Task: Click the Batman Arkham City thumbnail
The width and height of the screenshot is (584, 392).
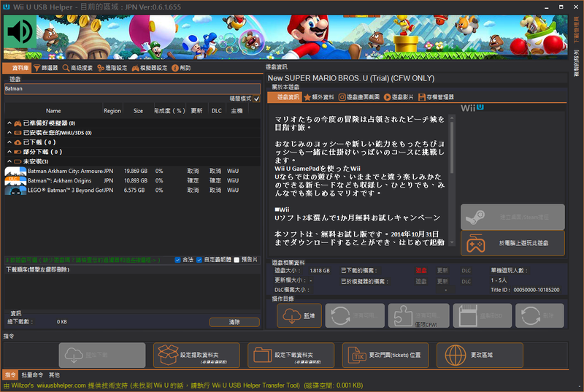Action: point(15,172)
